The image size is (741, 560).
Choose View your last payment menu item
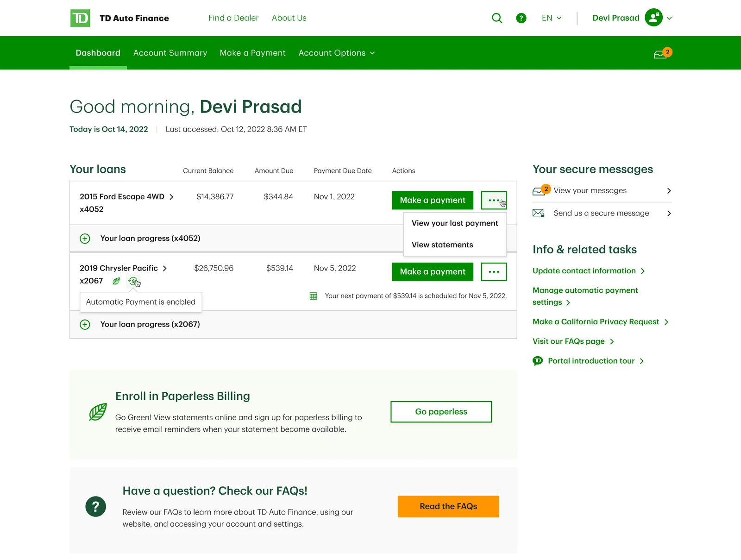coord(455,223)
